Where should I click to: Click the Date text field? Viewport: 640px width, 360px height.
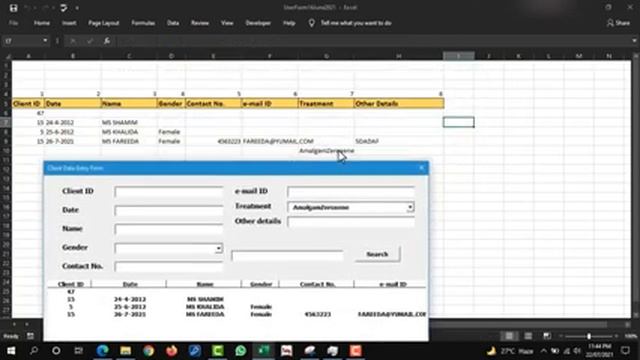pyautogui.click(x=169, y=211)
